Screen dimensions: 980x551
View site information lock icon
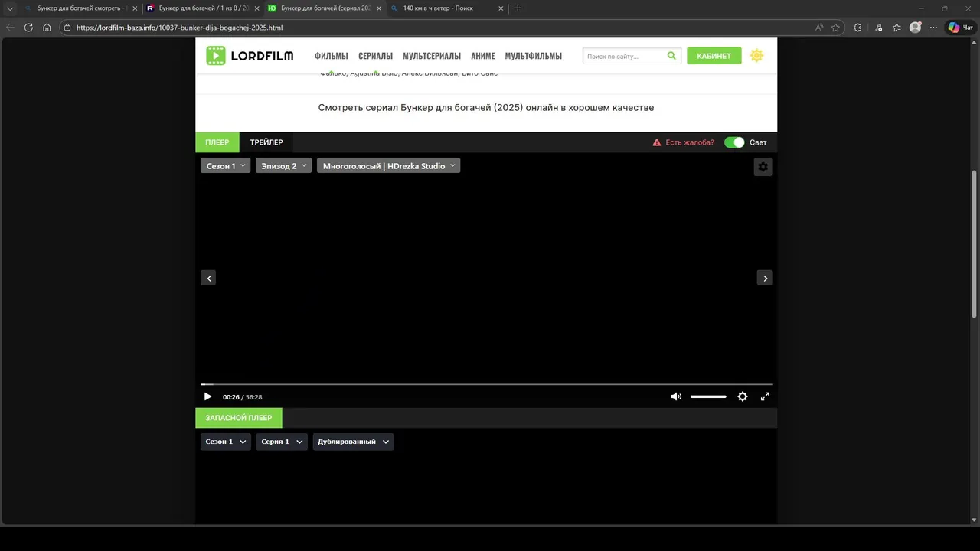point(67,28)
